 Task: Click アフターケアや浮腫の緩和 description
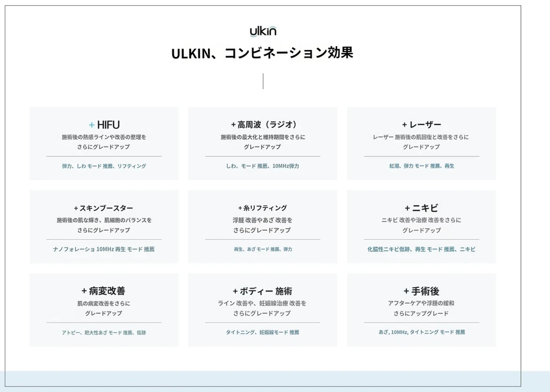(421, 303)
